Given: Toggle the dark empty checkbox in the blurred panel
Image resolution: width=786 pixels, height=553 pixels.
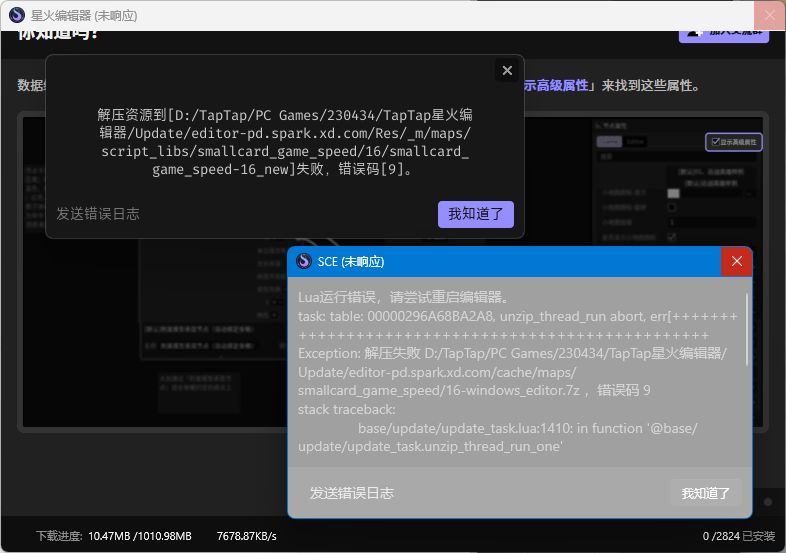Looking at the screenshot, I should [672, 207].
